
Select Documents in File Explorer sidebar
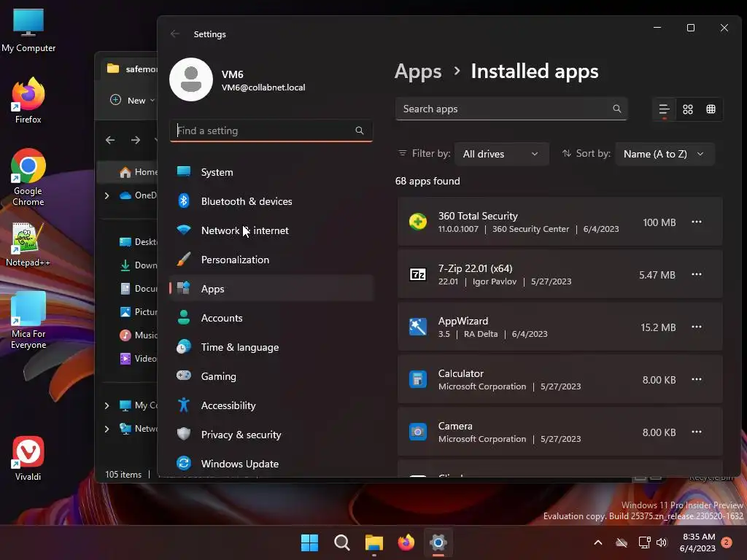click(x=138, y=289)
